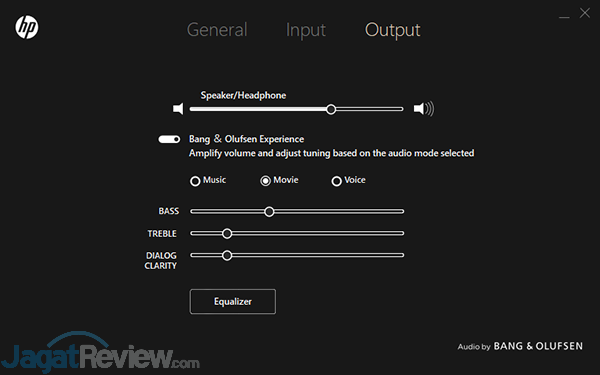This screenshot has width=600, height=375.
Task: Click the TREBLE label
Action: coord(162,233)
